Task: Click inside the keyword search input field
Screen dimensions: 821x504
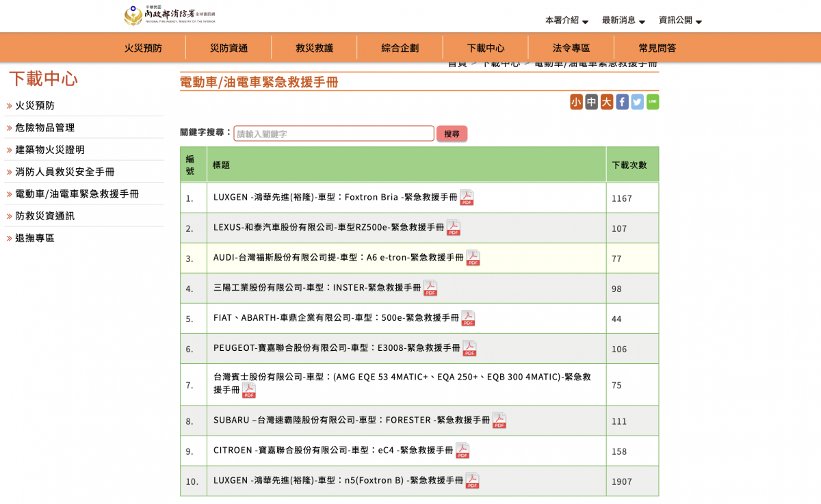Action: [x=334, y=133]
